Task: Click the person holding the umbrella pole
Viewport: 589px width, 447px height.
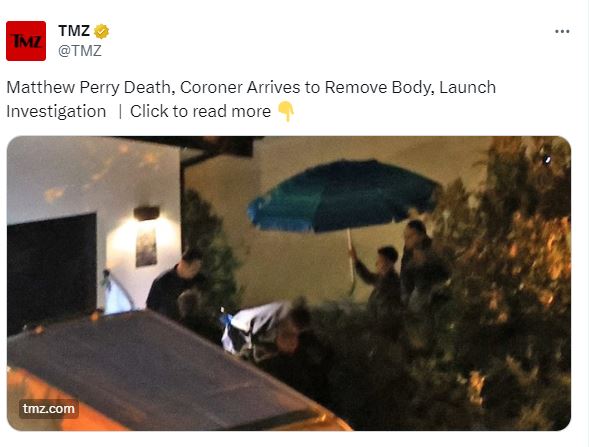Action: coord(379,278)
